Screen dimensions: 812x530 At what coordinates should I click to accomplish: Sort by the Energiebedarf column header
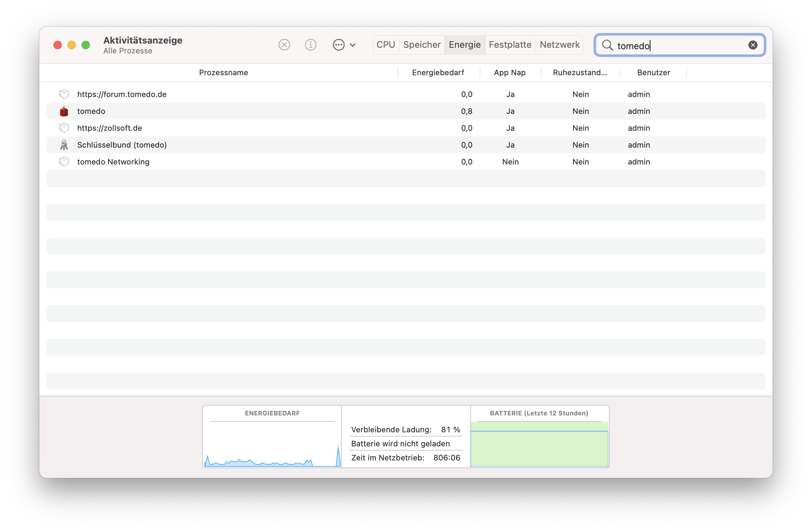(438, 72)
